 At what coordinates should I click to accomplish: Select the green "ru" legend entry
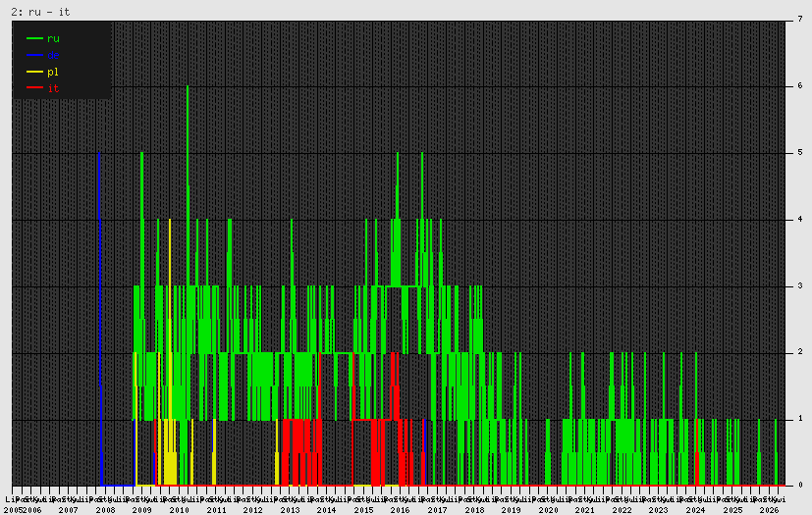click(43, 38)
